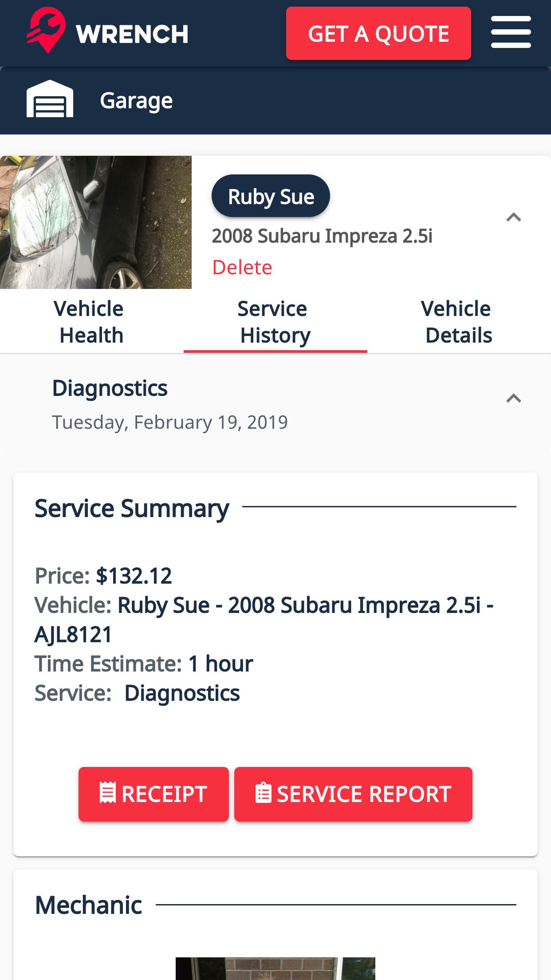Click the Subaru vehicle photo

(96, 222)
